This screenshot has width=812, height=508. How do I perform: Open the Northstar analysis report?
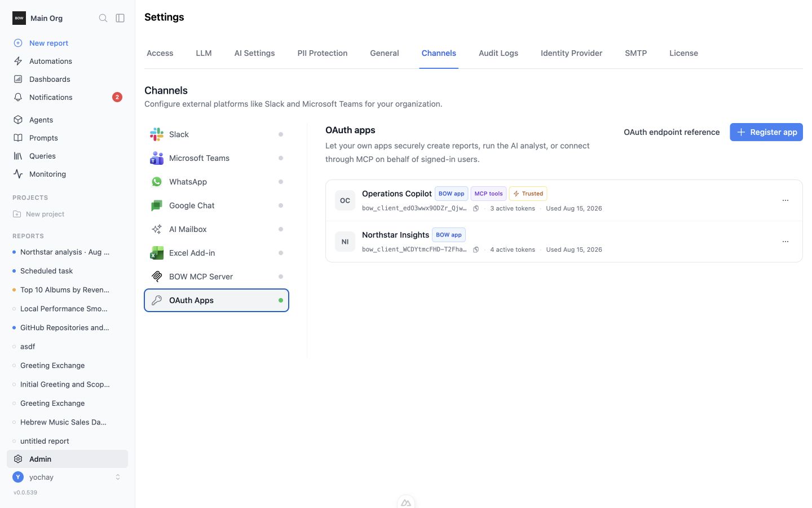coord(65,252)
